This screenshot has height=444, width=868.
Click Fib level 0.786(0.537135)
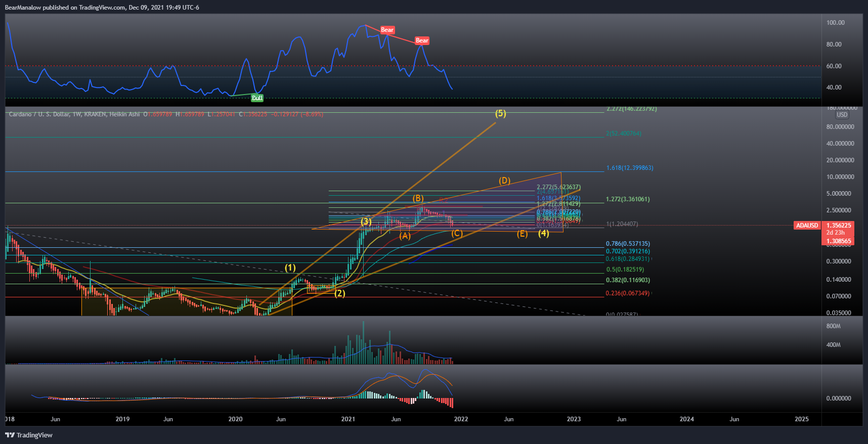pos(628,244)
